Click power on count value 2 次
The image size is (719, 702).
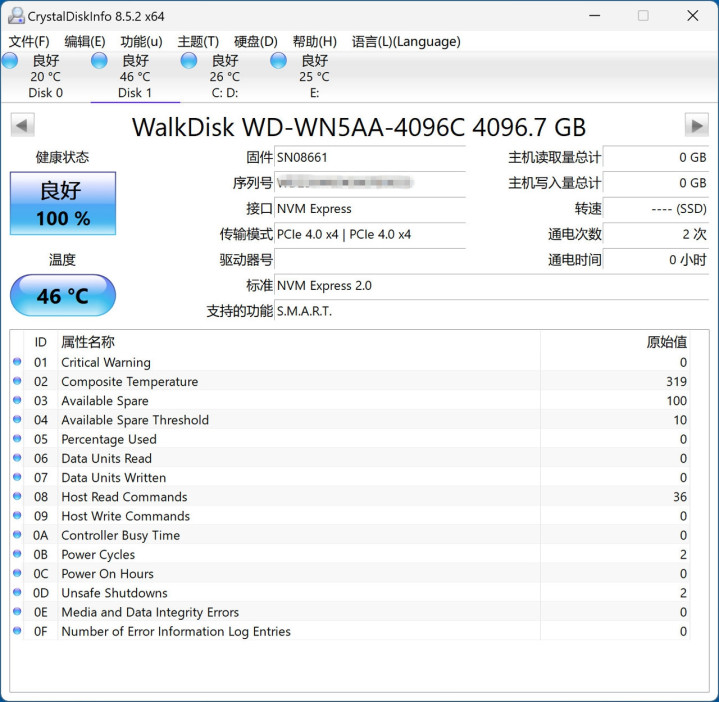[x=656, y=234]
